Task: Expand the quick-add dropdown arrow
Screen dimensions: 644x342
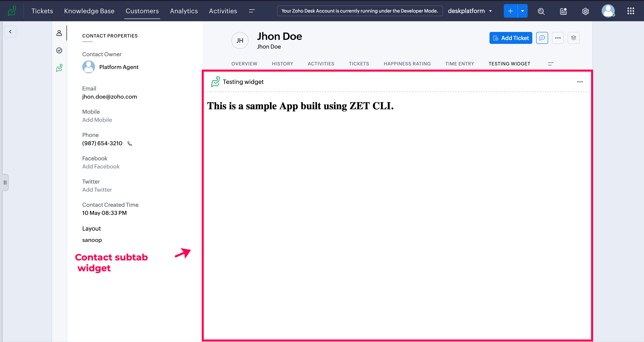Action: 523,11
